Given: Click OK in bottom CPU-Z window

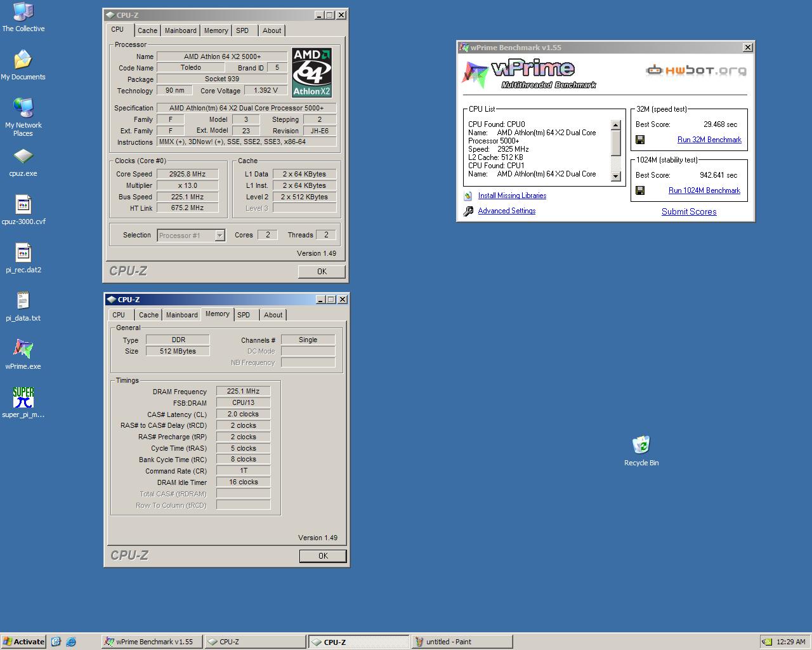Looking at the screenshot, I should [323, 556].
